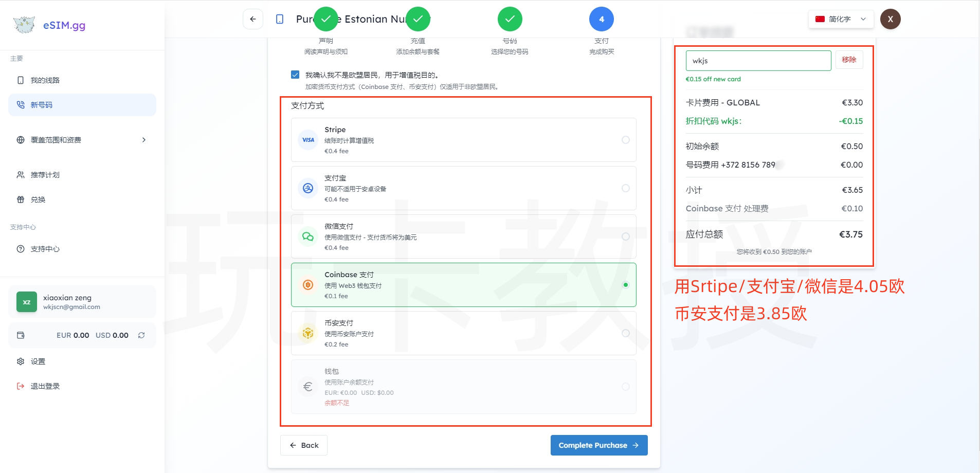
Task: Click the eSIM.gg logo mascot
Action: [24, 25]
